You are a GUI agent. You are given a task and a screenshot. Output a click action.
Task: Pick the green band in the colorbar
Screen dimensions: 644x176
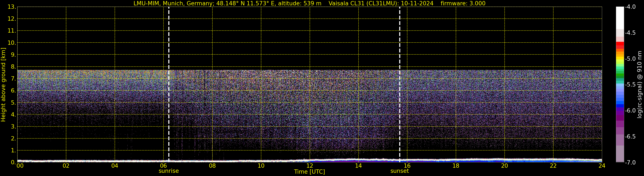(x=620, y=74)
